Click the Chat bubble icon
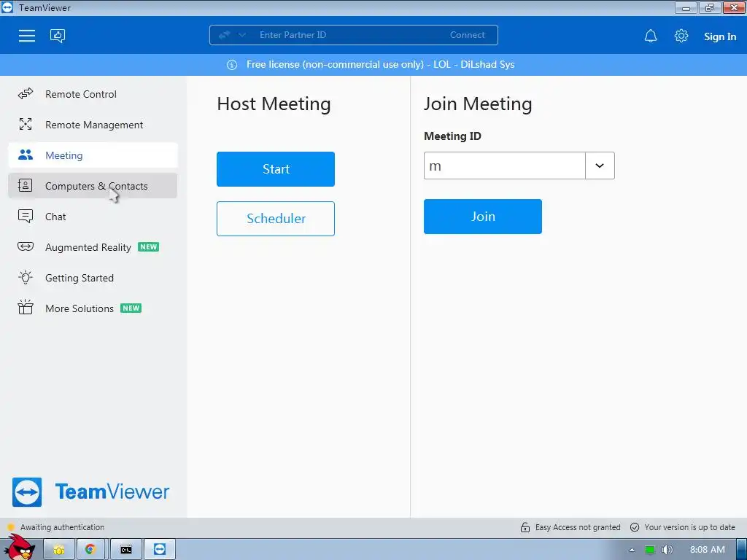This screenshot has width=747, height=560. [26, 216]
